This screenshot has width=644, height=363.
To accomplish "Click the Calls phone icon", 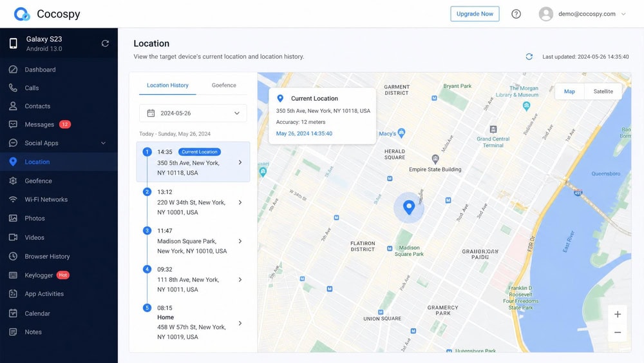I will point(13,88).
